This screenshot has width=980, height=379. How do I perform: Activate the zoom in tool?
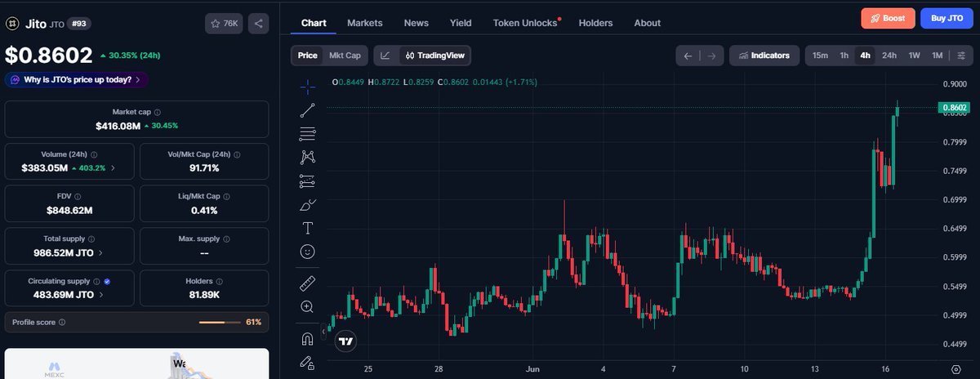point(307,307)
